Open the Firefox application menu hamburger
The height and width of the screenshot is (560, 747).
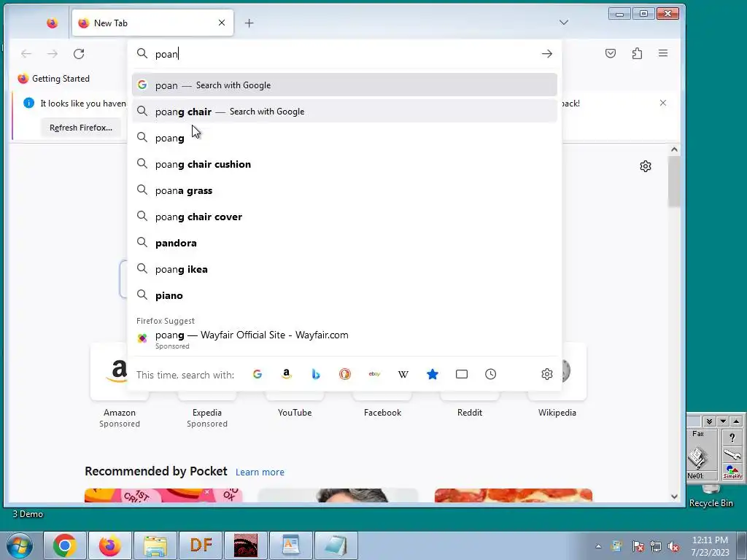[x=663, y=53]
